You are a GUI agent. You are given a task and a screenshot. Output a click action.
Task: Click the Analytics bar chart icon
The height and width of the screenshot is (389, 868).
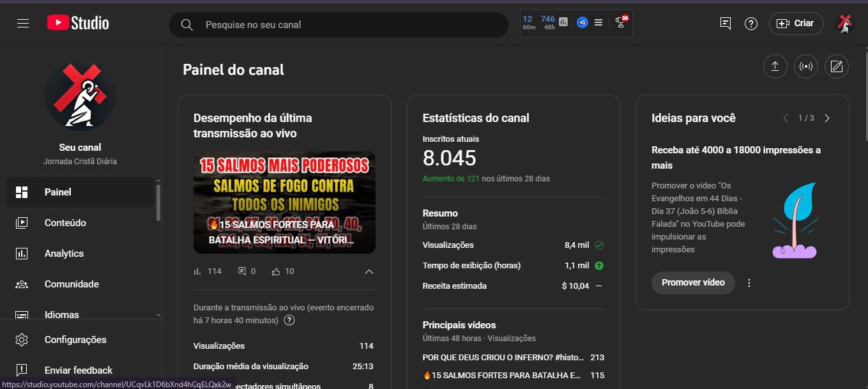(x=22, y=254)
